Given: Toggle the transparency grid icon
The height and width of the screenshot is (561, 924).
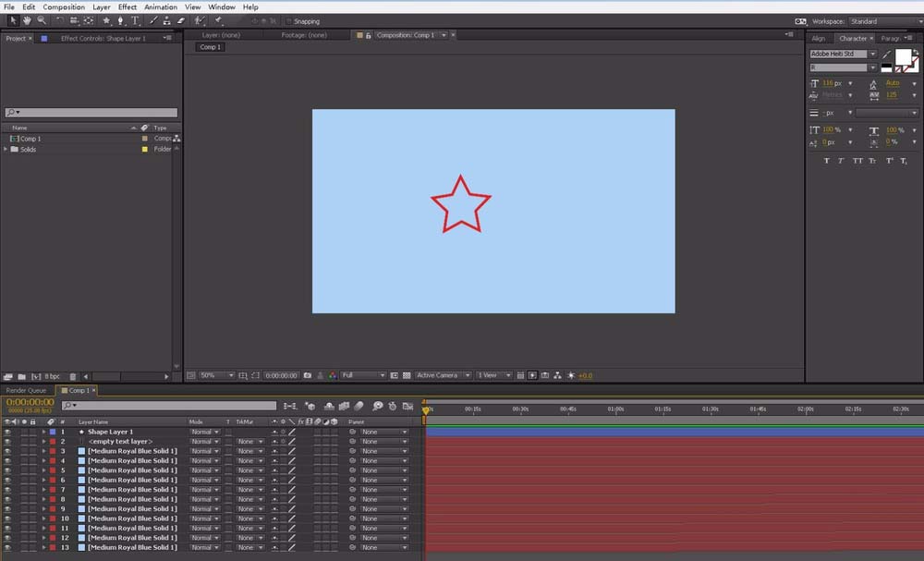Looking at the screenshot, I should (407, 375).
